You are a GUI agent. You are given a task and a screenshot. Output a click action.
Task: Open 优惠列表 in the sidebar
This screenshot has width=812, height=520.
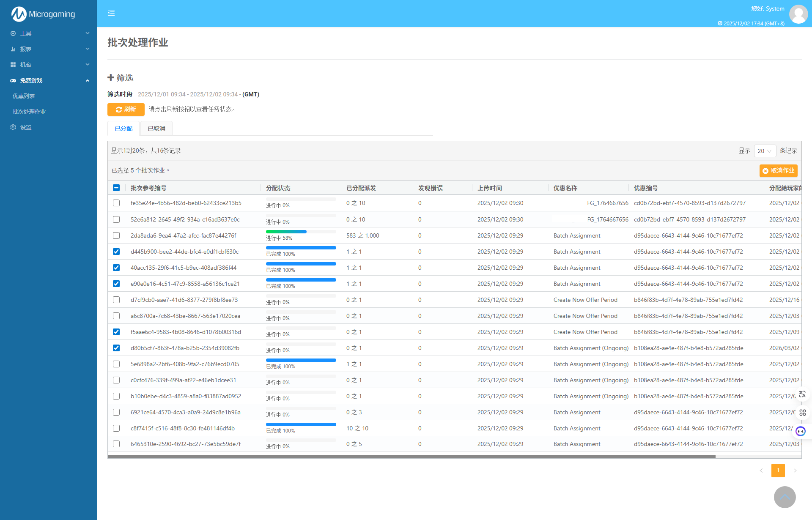(x=24, y=96)
